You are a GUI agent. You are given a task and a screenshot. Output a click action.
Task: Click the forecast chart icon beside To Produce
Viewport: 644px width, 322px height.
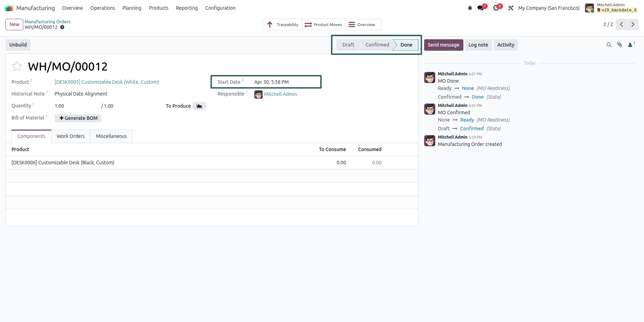[199, 106]
